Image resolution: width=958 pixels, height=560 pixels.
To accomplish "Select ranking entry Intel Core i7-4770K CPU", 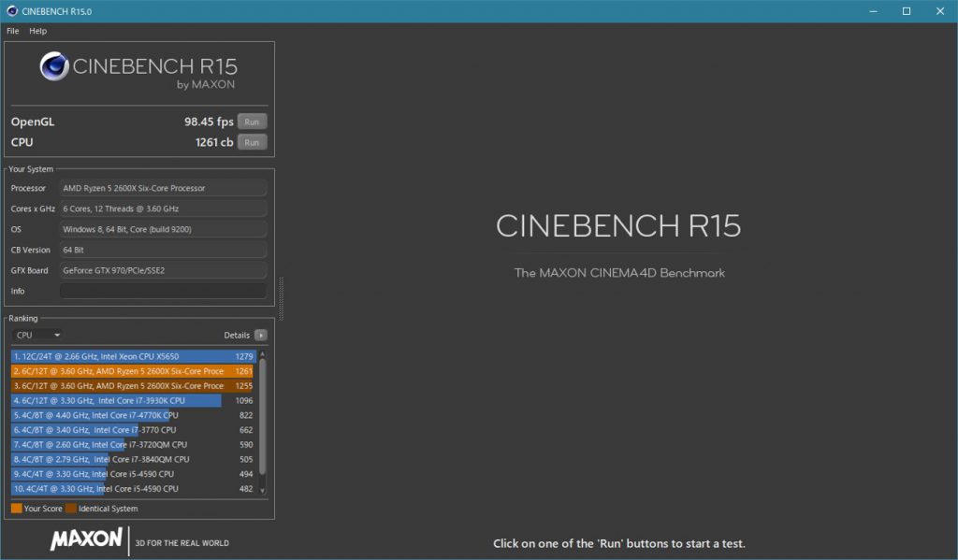I will coord(133,415).
